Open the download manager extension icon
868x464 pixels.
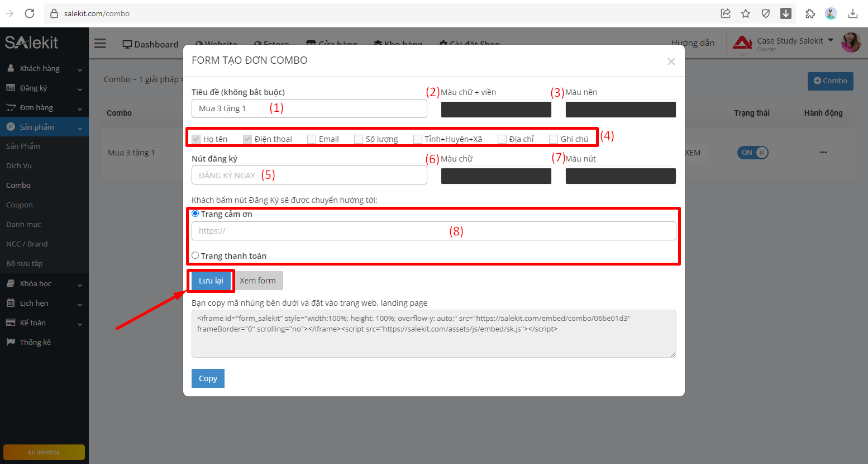[786, 13]
